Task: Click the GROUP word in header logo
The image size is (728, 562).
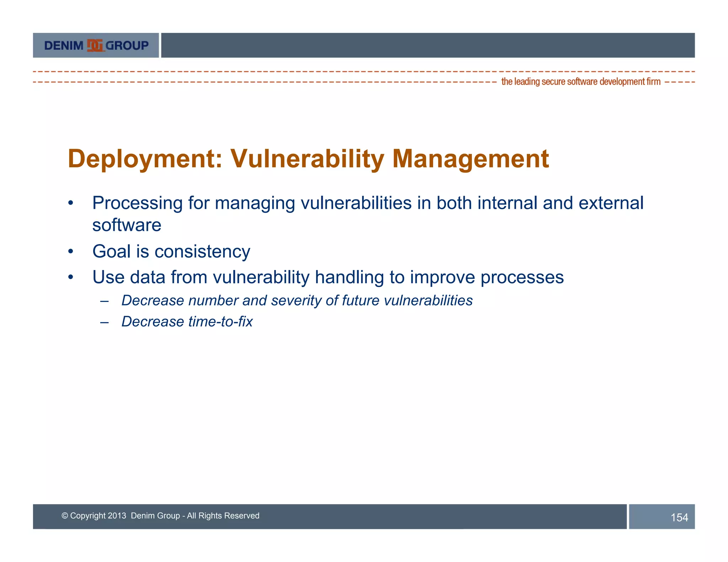Action: (x=127, y=45)
